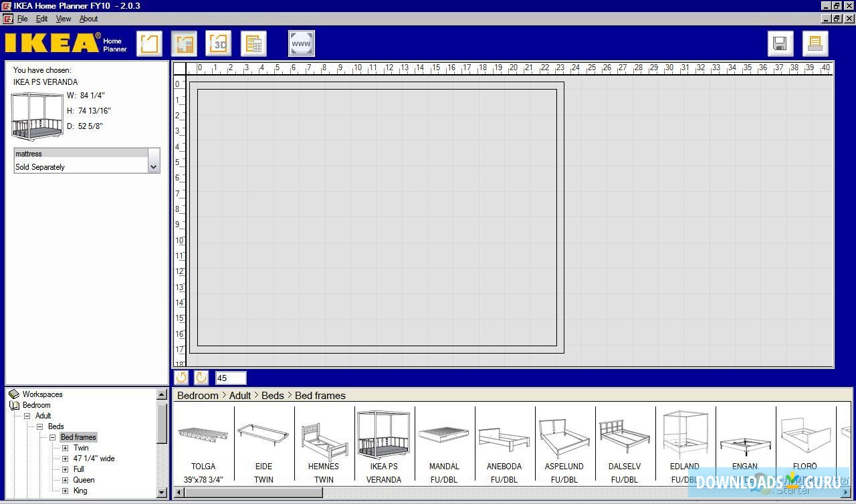856x504 pixels.
Task: Open the File menu
Action: click(22, 19)
